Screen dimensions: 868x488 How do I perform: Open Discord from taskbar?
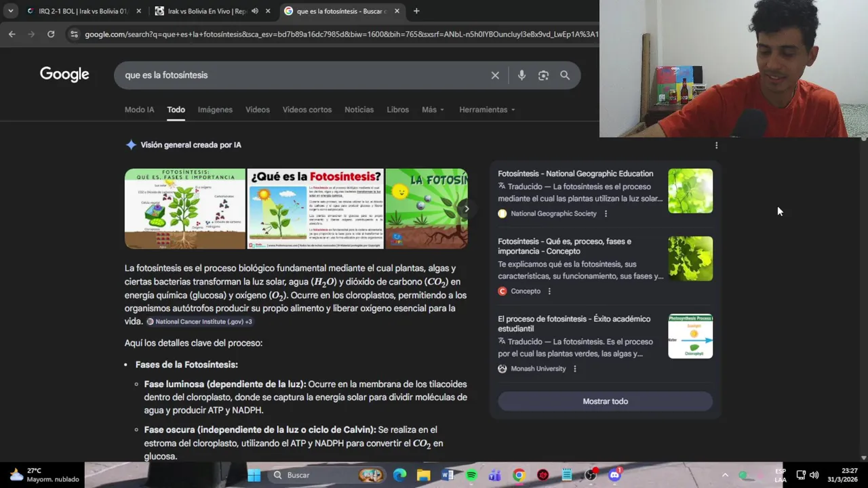pyautogui.click(x=615, y=475)
